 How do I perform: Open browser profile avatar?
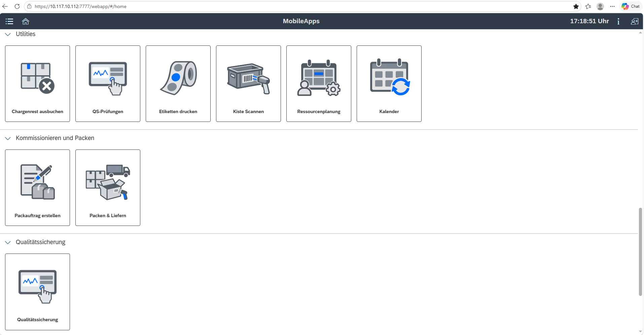(x=600, y=6)
